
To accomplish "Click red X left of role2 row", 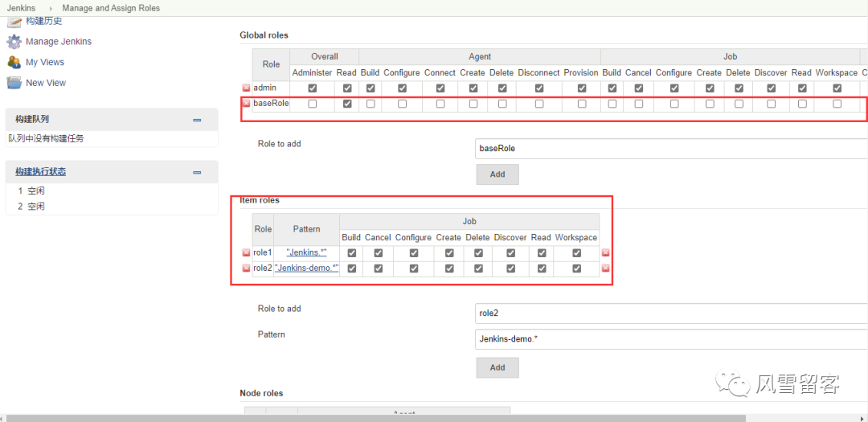I will point(246,268).
